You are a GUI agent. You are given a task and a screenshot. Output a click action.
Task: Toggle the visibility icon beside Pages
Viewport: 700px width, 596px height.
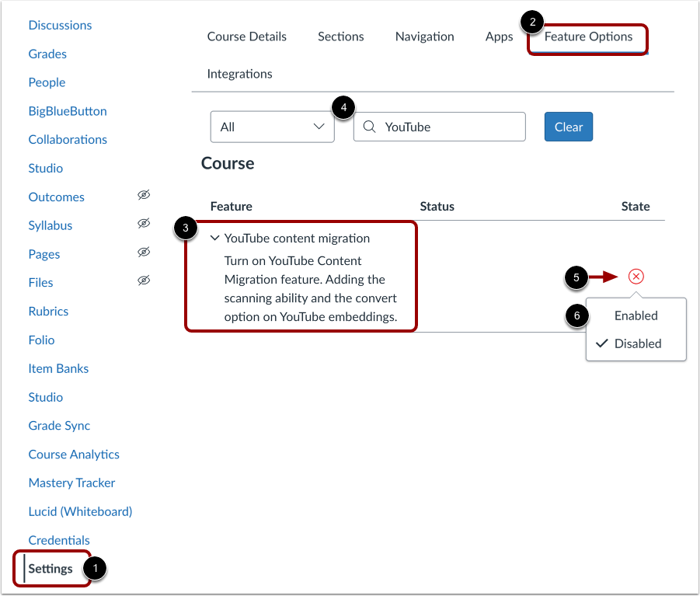click(144, 252)
